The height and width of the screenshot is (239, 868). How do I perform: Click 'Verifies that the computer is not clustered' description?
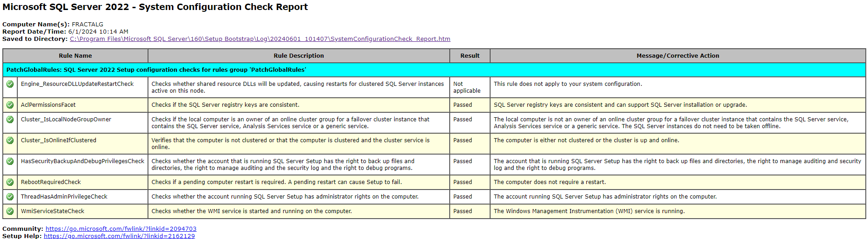(290, 144)
